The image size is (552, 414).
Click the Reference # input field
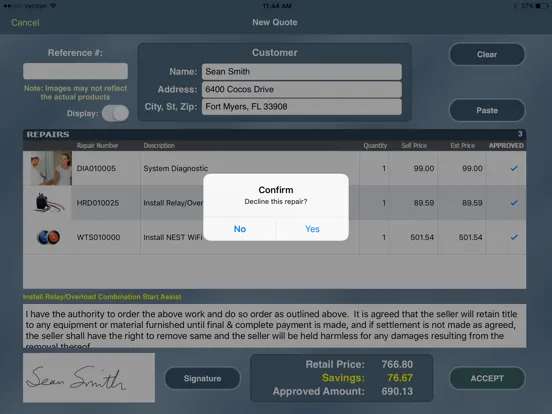tap(75, 71)
